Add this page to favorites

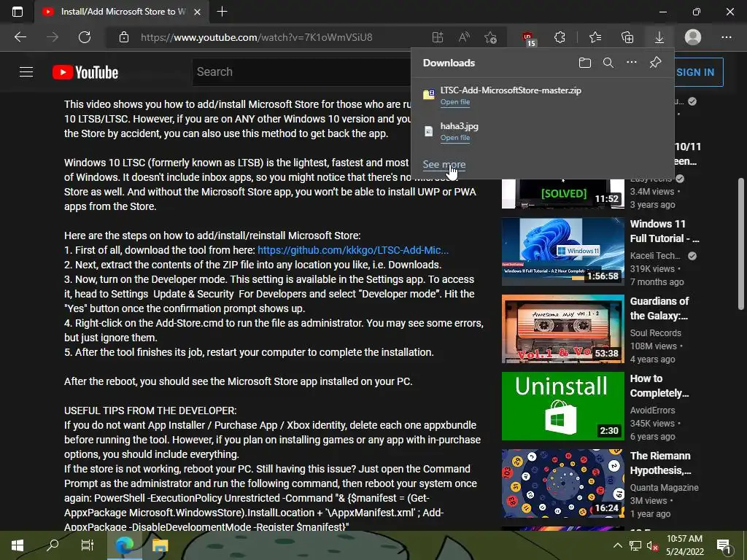tap(490, 37)
